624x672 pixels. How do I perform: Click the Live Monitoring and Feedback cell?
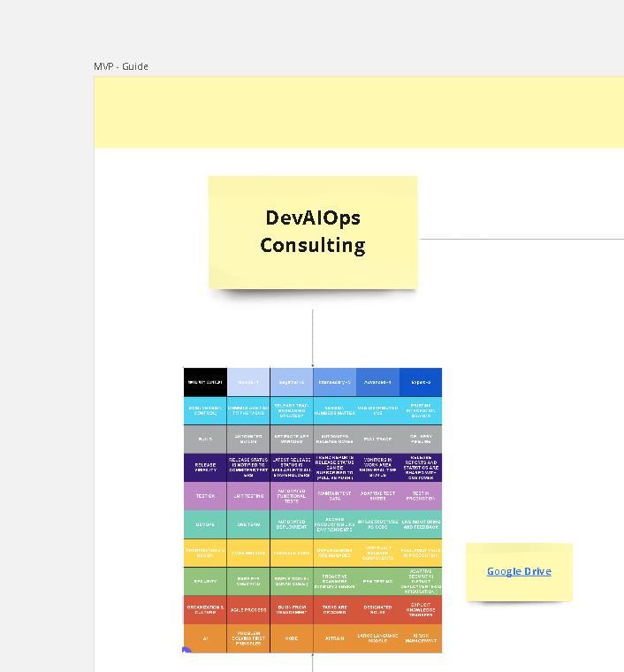point(421,524)
